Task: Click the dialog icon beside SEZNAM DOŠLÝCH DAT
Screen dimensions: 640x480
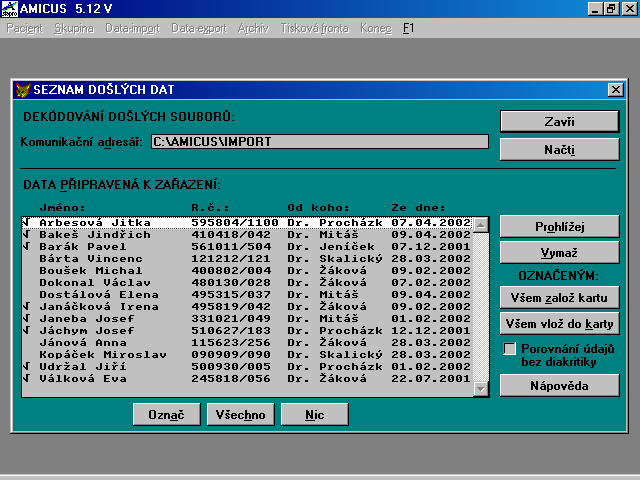Action: (x=23, y=90)
